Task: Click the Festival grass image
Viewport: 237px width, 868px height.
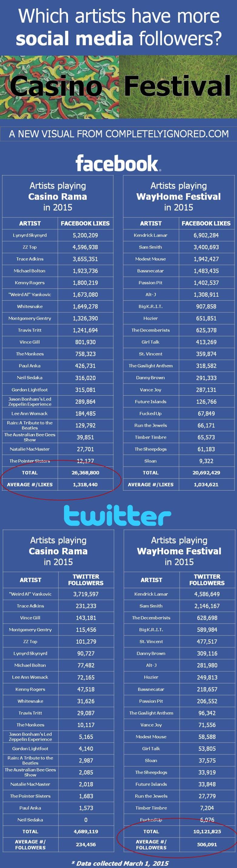Action: click(x=178, y=87)
